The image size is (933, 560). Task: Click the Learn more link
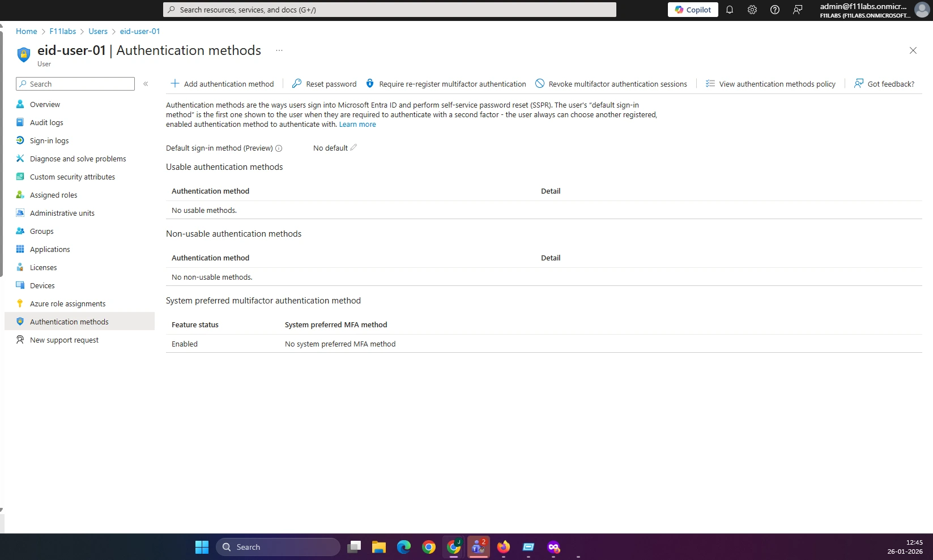357,125
